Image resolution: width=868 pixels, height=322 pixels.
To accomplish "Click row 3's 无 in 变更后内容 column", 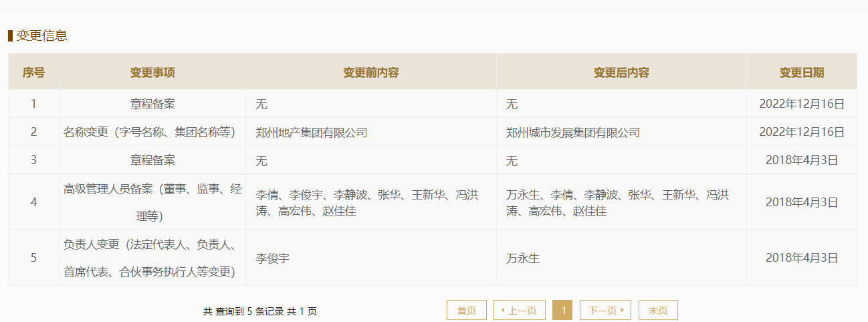I will pos(512,161).
